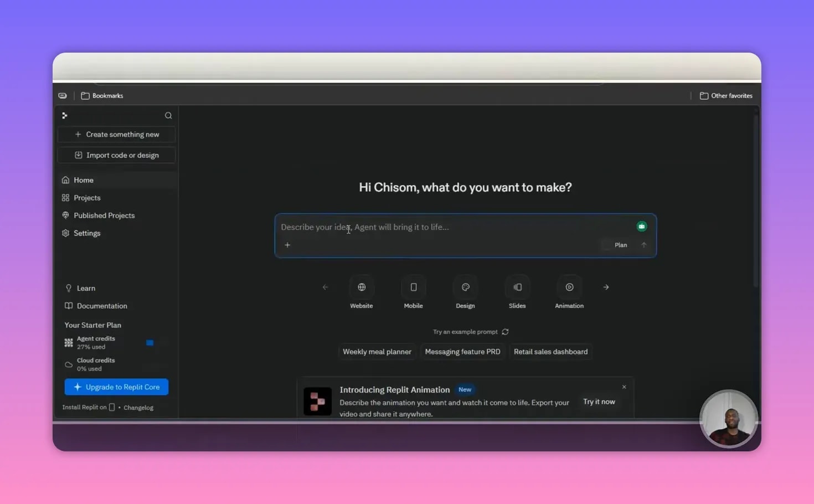
Task: Click the Home house icon
Action: pos(66,180)
